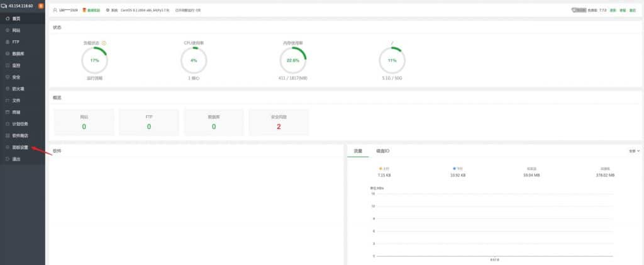Screen dimensions: 644x265
Task: Go to FTP management in sidebar
Action: pos(16,42)
